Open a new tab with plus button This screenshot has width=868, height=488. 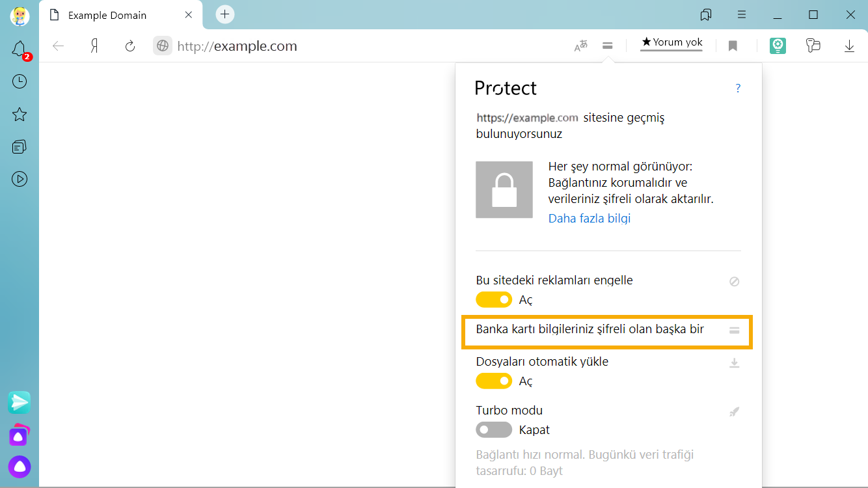[225, 14]
